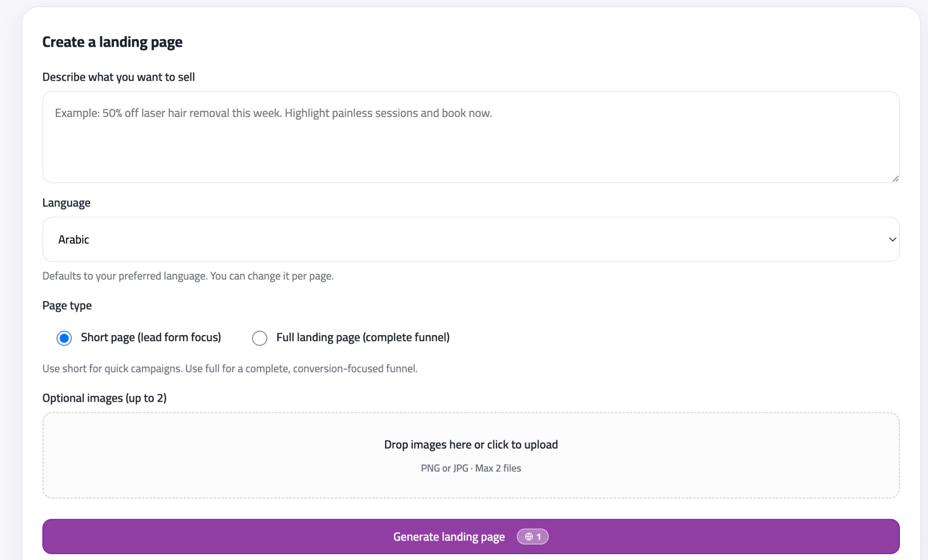
Task: Click the 'PNG or JPG · Max 2 files' hint
Action: 471,468
